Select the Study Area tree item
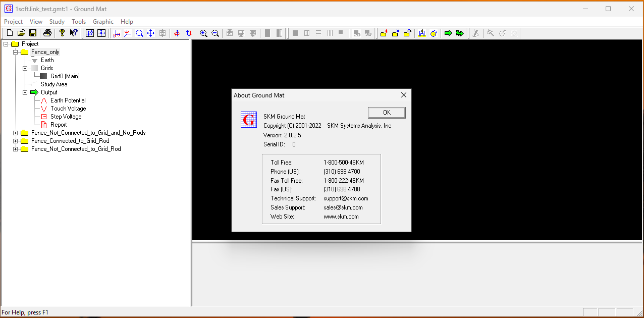The image size is (644, 318). pos(54,84)
